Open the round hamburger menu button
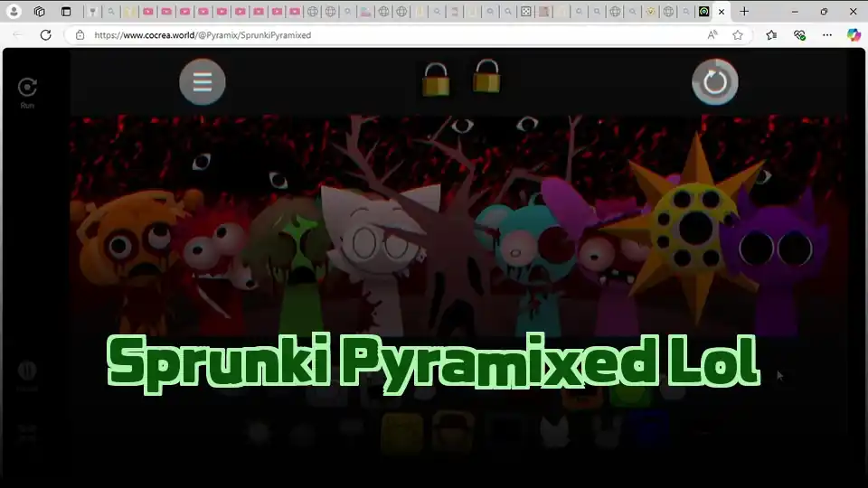Viewport: 868px width, 488px height. click(203, 82)
